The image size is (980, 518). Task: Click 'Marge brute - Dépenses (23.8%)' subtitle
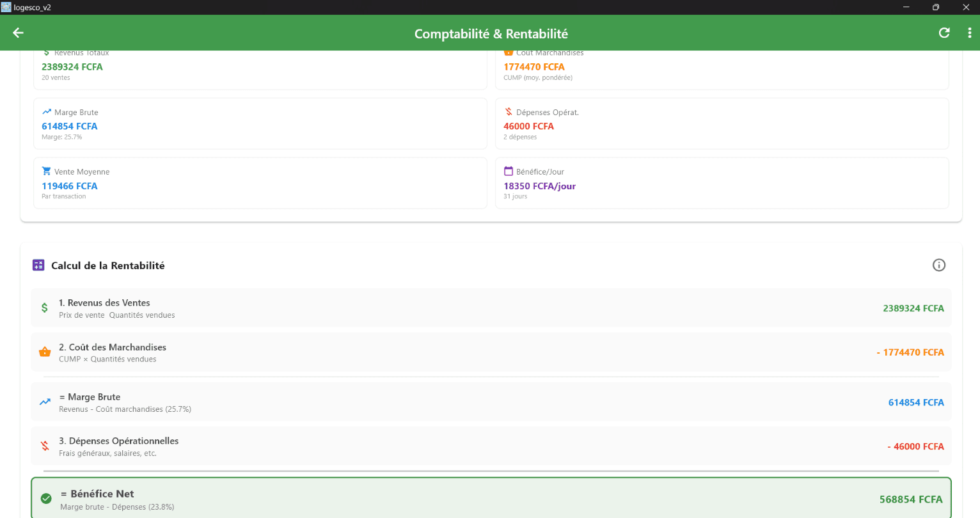point(117,507)
